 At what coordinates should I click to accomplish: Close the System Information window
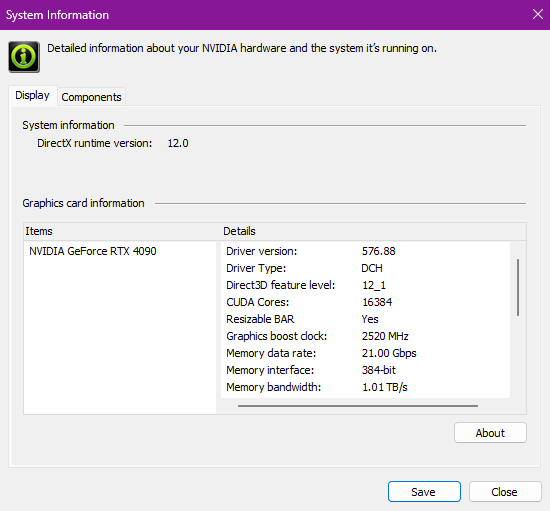point(538,14)
